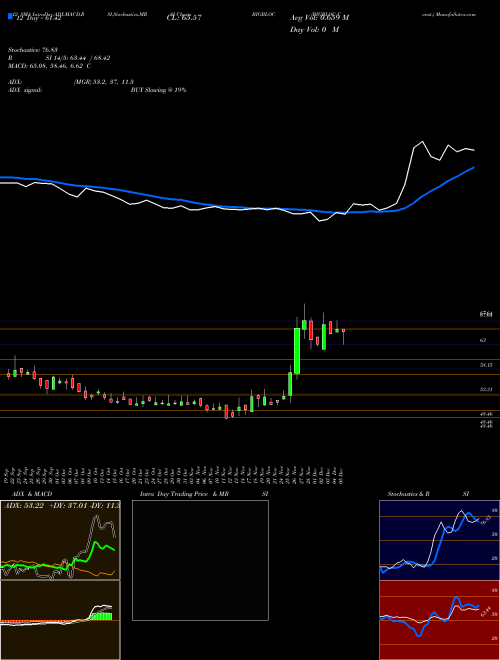Click the white price line peak
500x660 pixels.
(x=422, y=142)
